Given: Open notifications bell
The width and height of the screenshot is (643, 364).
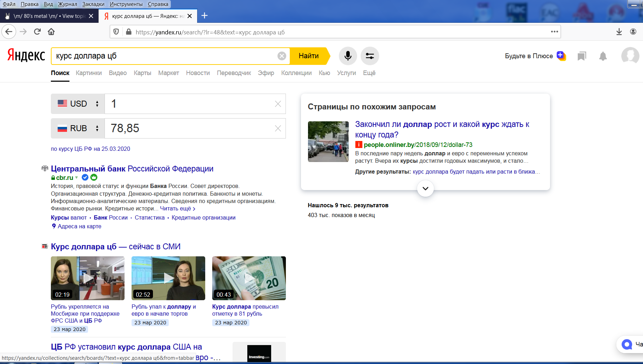Looking at the screenshot, I should tap(603, 56).
